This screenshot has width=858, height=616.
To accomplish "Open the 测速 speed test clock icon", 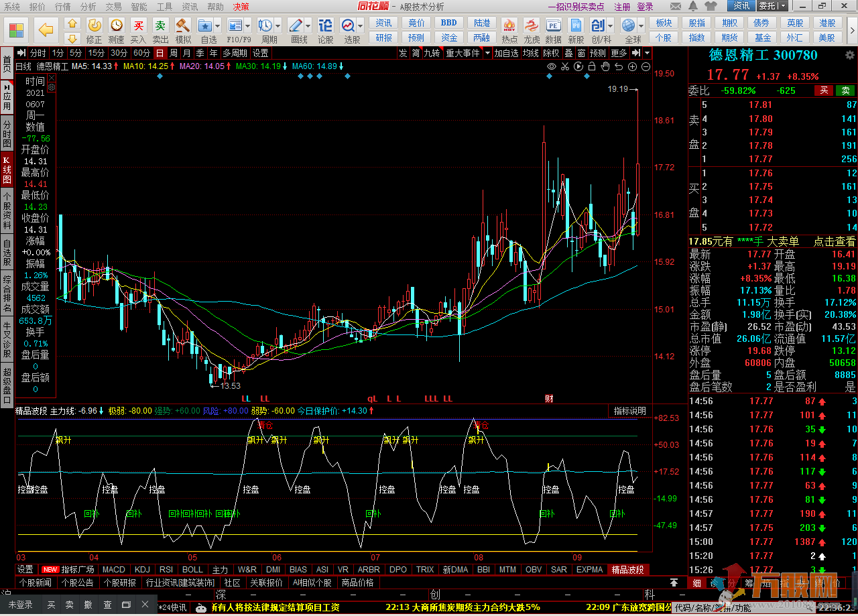I will pyautogui.click(x=117, y=25).
